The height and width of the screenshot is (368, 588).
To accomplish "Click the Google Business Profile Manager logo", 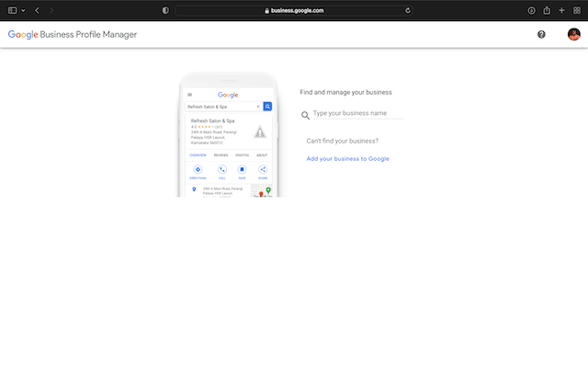I will click(73, 34).
